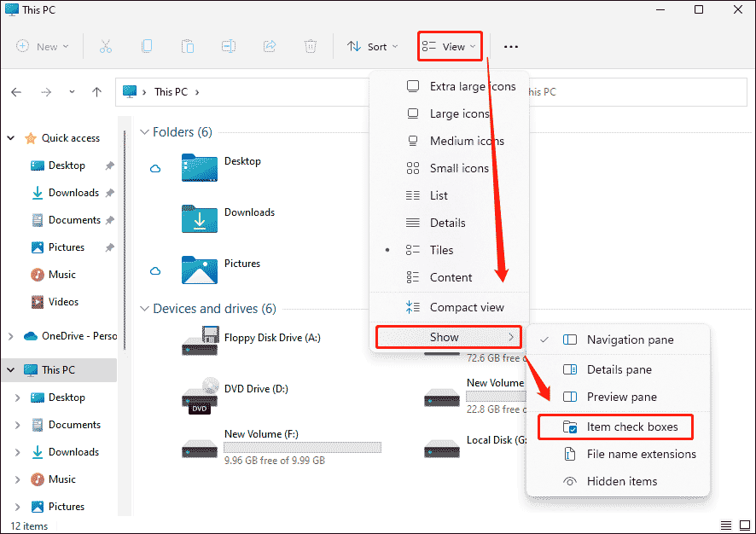The height and width of the screenshot is (534, 756).
Task: Select the Paste toolbar icon
Action: point(188,46)
